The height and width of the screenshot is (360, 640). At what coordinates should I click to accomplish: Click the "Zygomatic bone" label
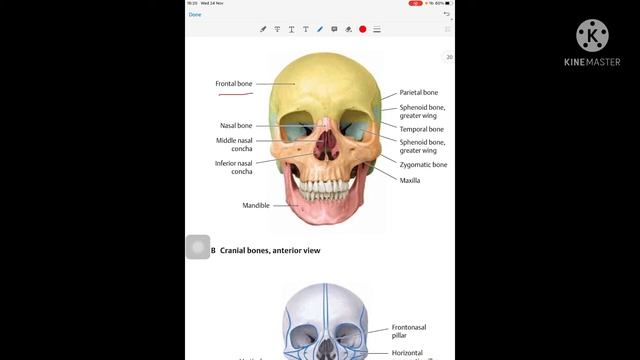click(x=423, y=165)
